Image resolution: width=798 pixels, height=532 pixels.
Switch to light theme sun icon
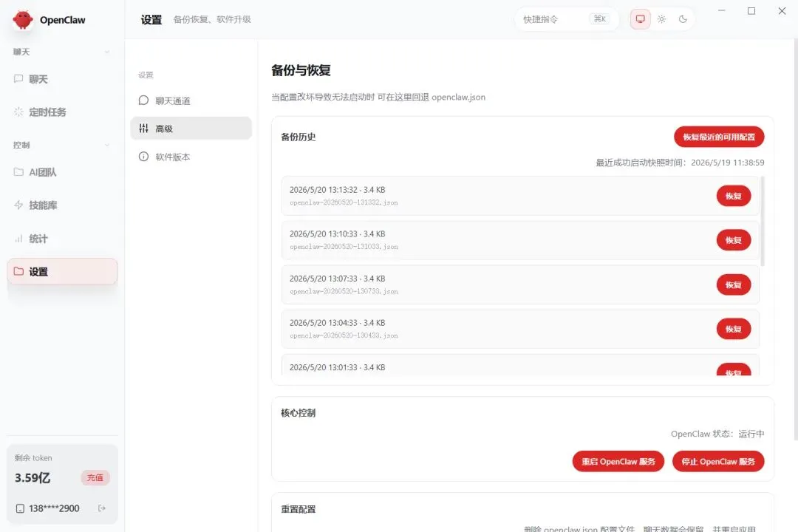tap(661, 19)
